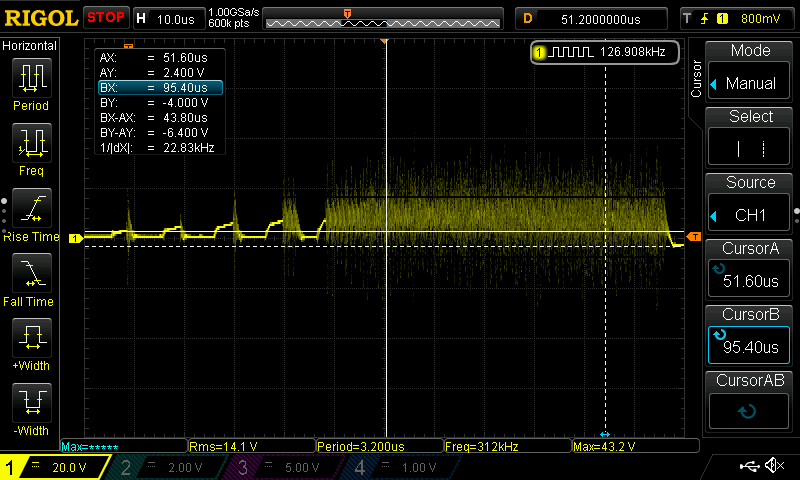800x480 pixels.
Task: Select the CursorAB softkey
Action: tap(749, 411)
